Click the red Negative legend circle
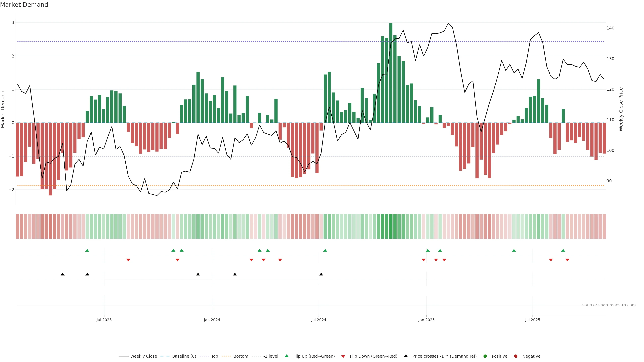644x362 pixels. [x=516, y=356]
